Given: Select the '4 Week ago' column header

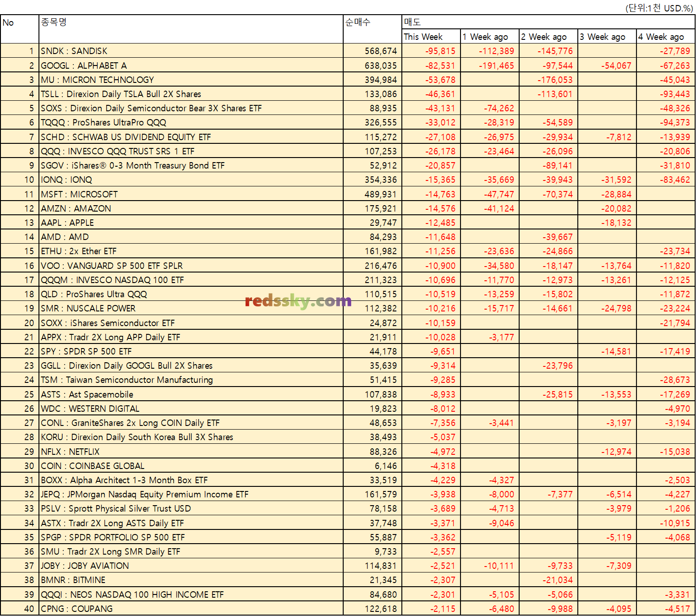Looking at the screenshot, I should click(666, 37).
